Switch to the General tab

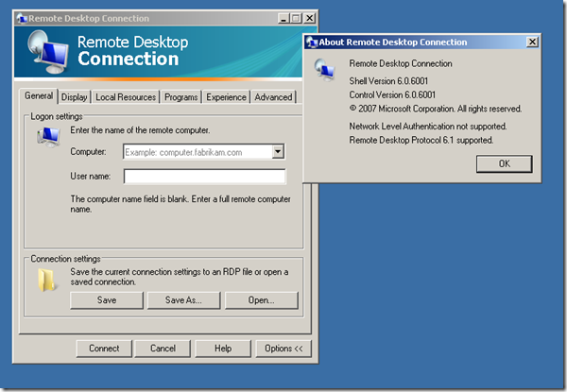click(39, 96)
